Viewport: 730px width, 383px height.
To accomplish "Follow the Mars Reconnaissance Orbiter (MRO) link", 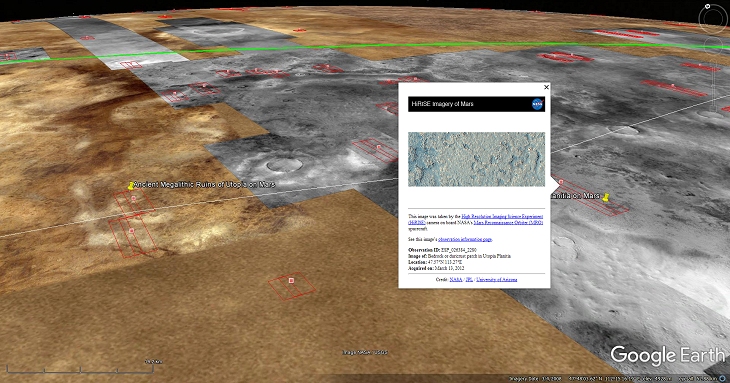I will [508, 222].
